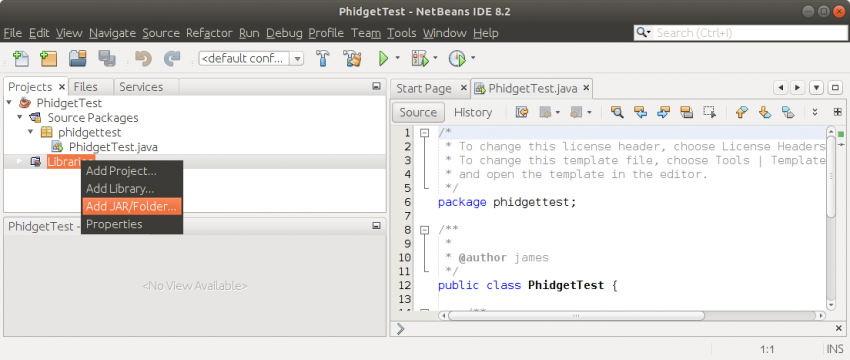
Task: Click Previous Bookmark icon
Action: click(x=742, y=112)
